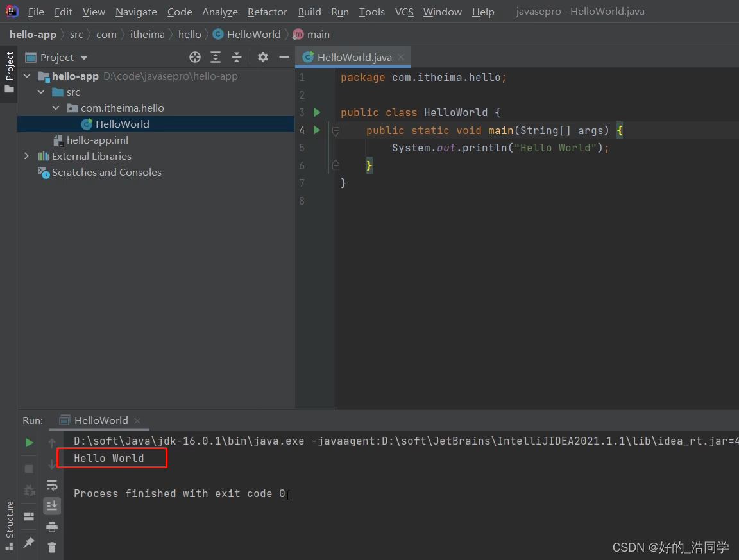Viewport: 739px width, 560px height.
Task: Click Collapse All icon in Project panel
Action: 237,58
